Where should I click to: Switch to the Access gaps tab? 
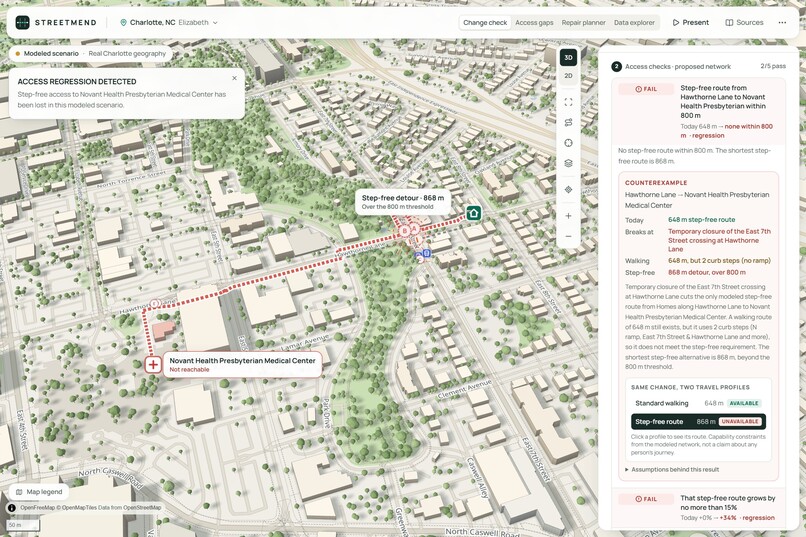coord(534,23)
